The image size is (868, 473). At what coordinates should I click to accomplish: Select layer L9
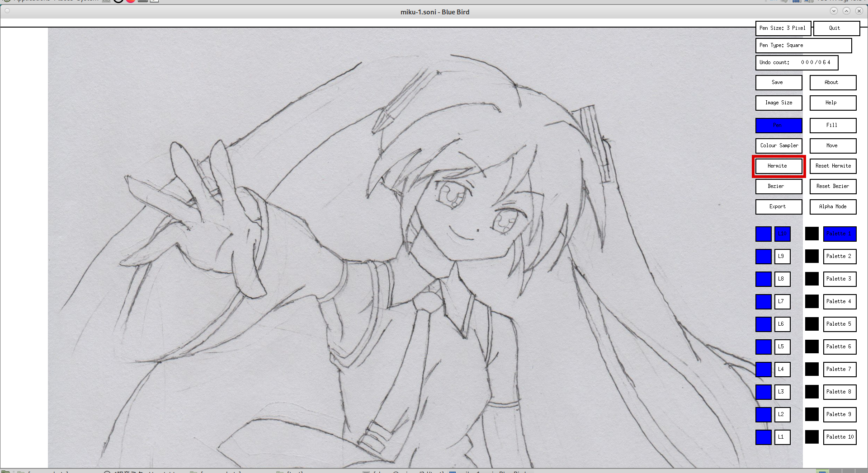782,256
